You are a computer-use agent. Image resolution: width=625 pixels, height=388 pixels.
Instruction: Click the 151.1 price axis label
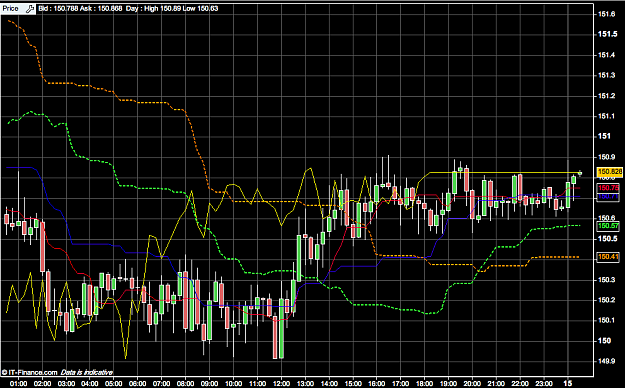(606, 116)
